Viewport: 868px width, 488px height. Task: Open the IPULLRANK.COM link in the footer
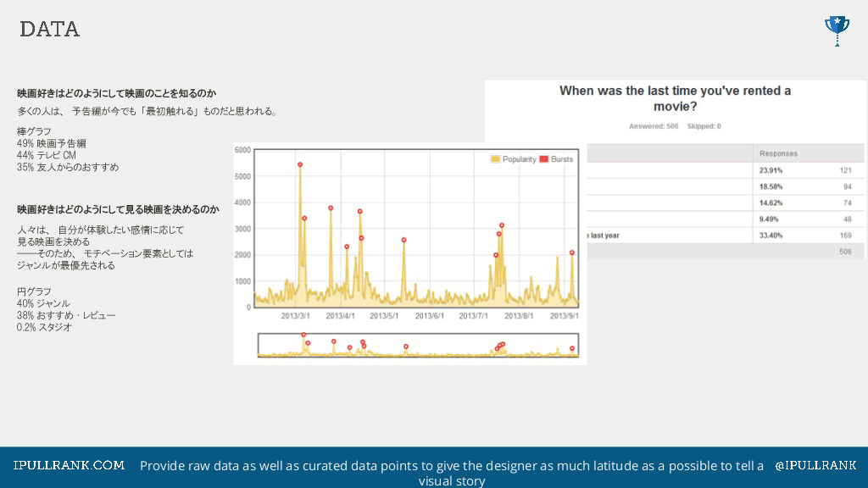tap(70, 465)
